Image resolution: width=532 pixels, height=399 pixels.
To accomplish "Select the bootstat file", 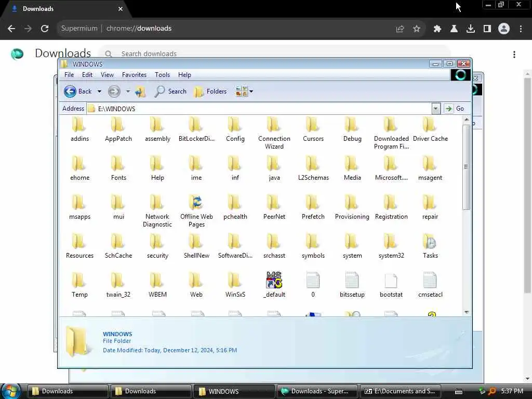I will tap(391, 285).
